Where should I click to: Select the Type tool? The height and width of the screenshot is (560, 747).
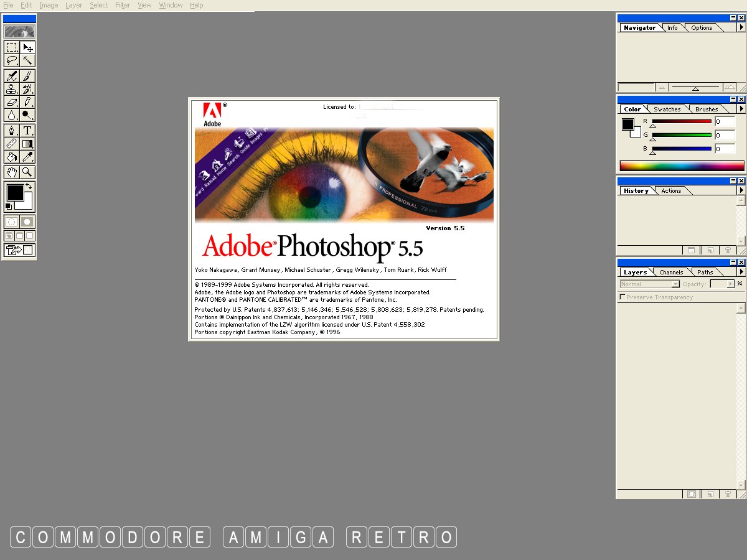(27, 131)
